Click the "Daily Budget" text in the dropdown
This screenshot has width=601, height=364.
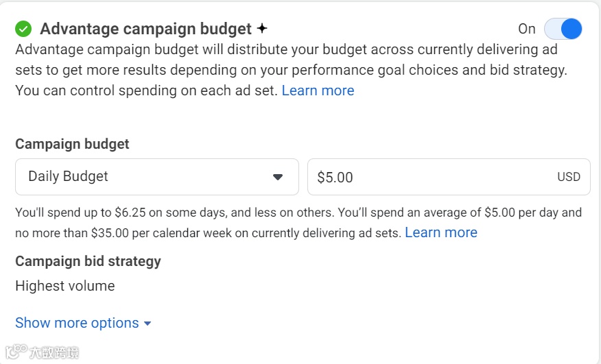[x=69, y=176]
